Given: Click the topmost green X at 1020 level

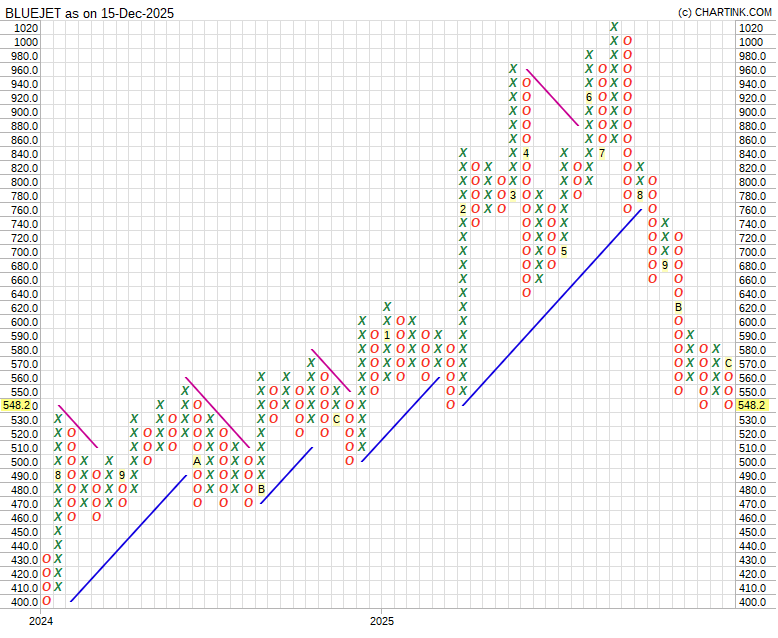Looking at the screenshot, I should [x=614, y=27].
